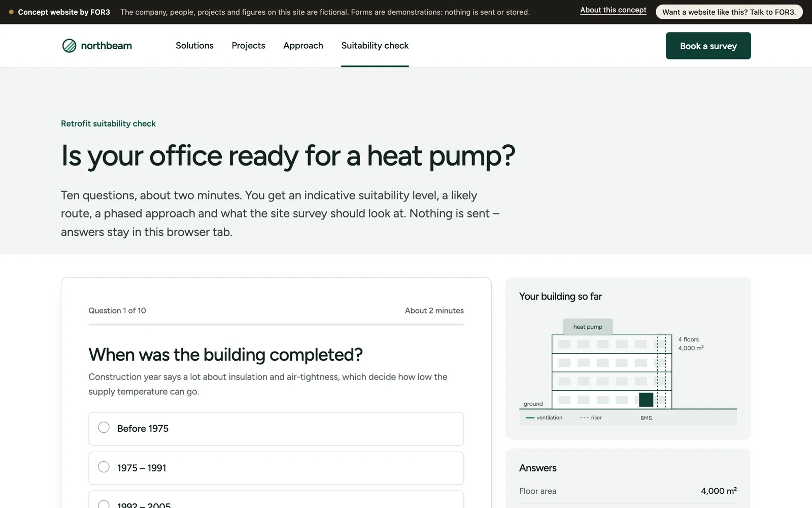
Task: Click the riser legend entry
Action: (591, 418)
